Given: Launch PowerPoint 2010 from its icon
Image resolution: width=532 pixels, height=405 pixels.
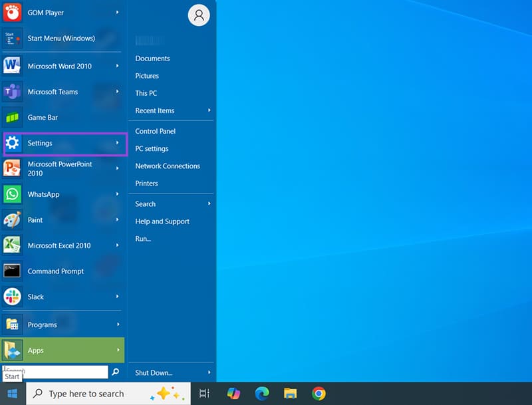Looking at the screenshot, I should coord(12,168).
